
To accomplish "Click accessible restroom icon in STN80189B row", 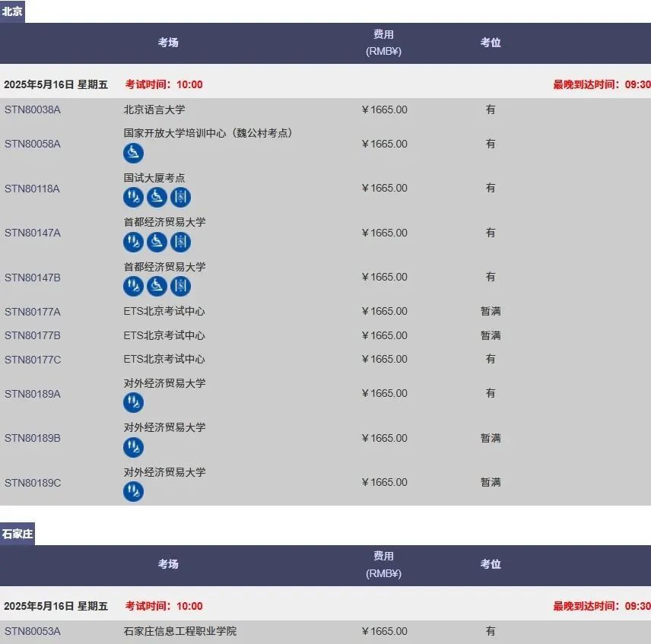I will 133,447.
